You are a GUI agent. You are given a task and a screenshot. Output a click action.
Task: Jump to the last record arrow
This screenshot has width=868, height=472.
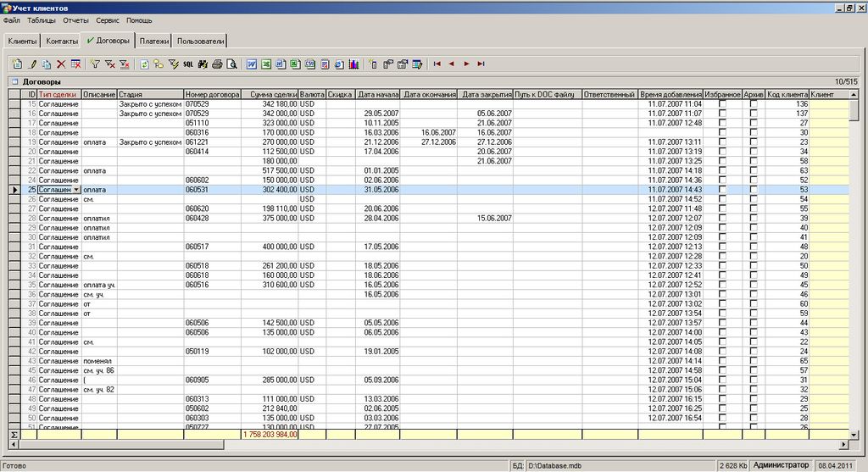tap(481, 64)
